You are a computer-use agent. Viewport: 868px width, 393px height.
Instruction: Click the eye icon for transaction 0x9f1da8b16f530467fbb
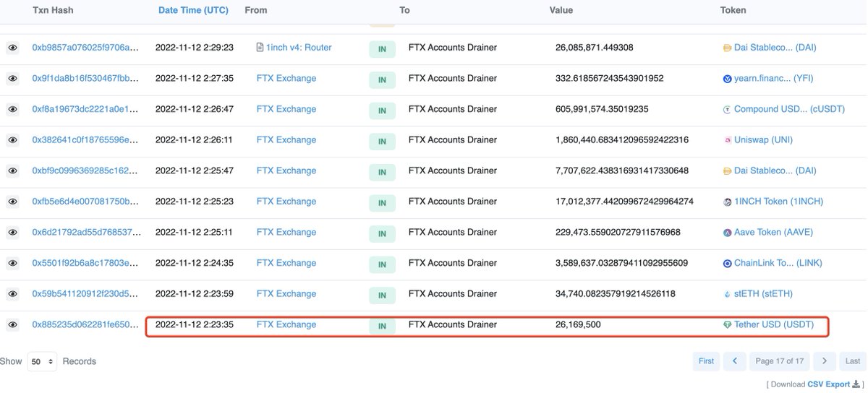pos(12,79)
